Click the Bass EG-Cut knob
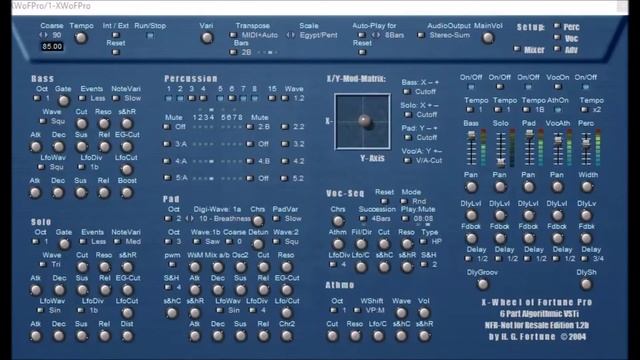The width and height of the screenshot is (640, 360). point(127,146)
